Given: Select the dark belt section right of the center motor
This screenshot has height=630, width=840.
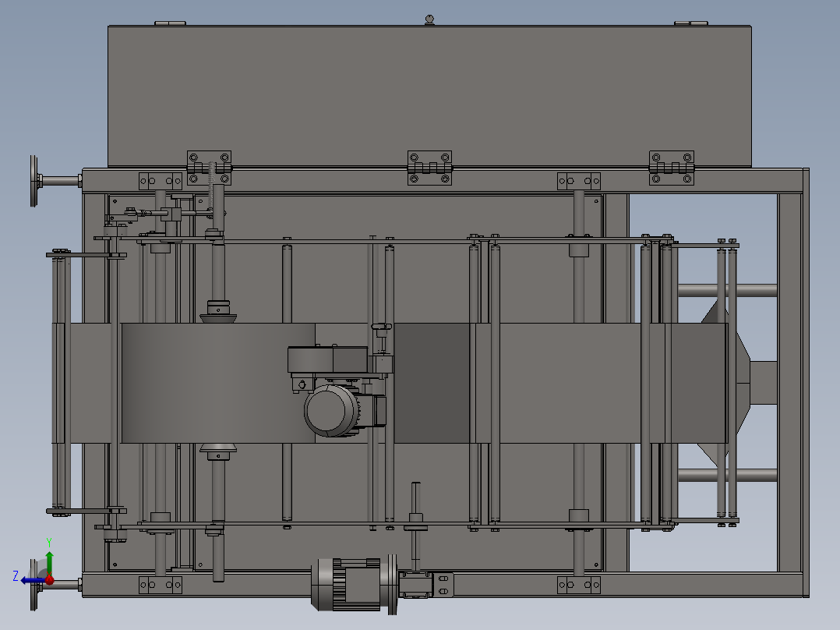Looking at the screenshot, I should coord(432,383).
